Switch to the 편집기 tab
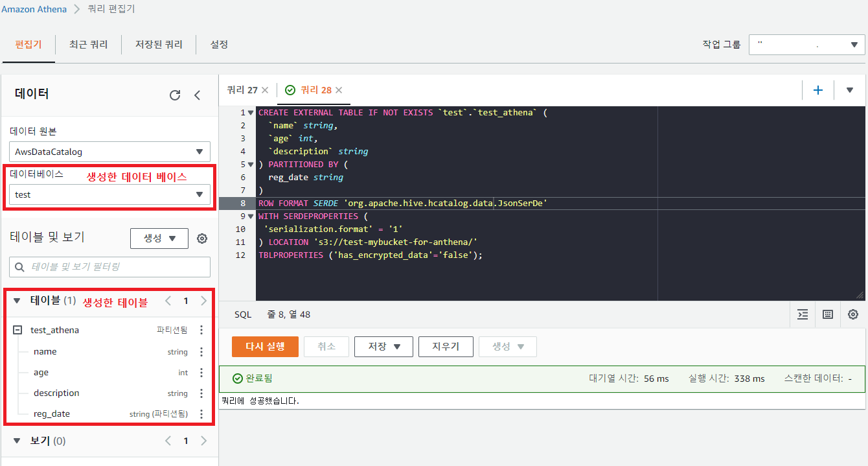Viewport: 868px width, 466px height. pyautogui.click(x=29, y=45)
